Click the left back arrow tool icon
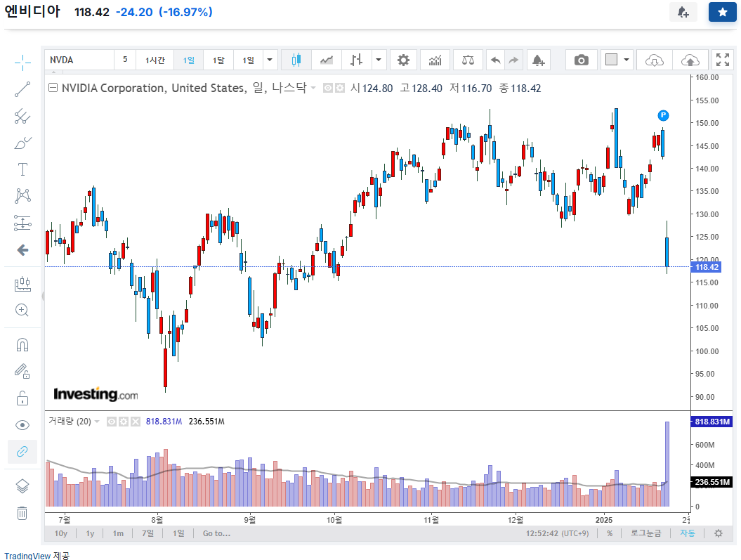 point(22,250)
